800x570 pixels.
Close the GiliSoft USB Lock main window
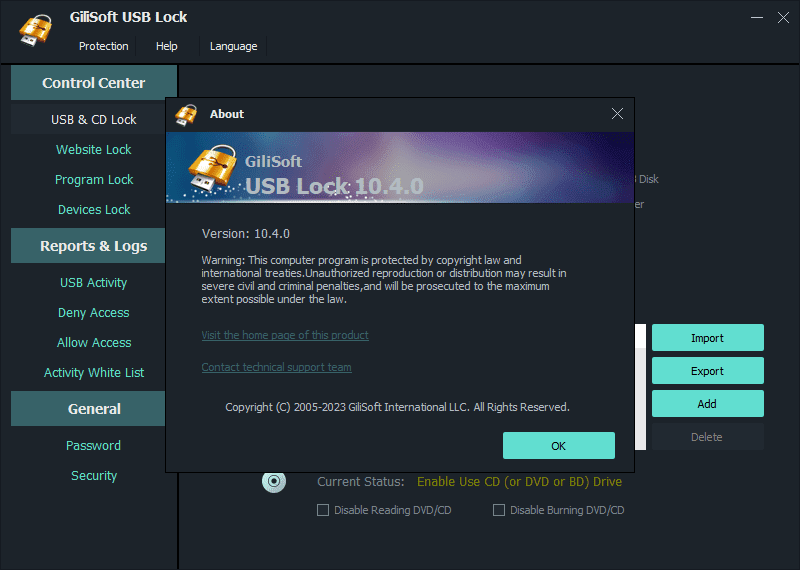pos(783,17)
